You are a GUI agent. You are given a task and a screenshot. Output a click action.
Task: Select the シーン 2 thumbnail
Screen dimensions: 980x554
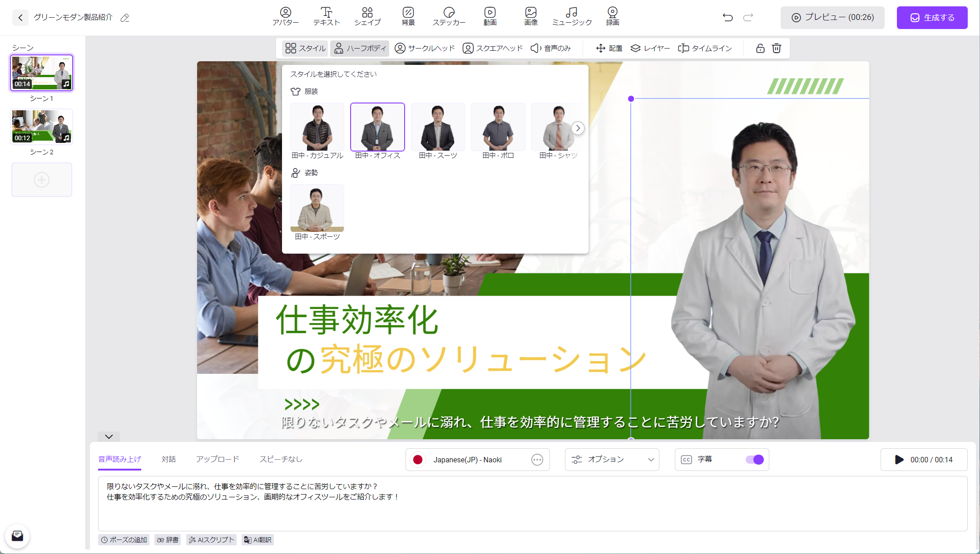(x=41, y=126)
